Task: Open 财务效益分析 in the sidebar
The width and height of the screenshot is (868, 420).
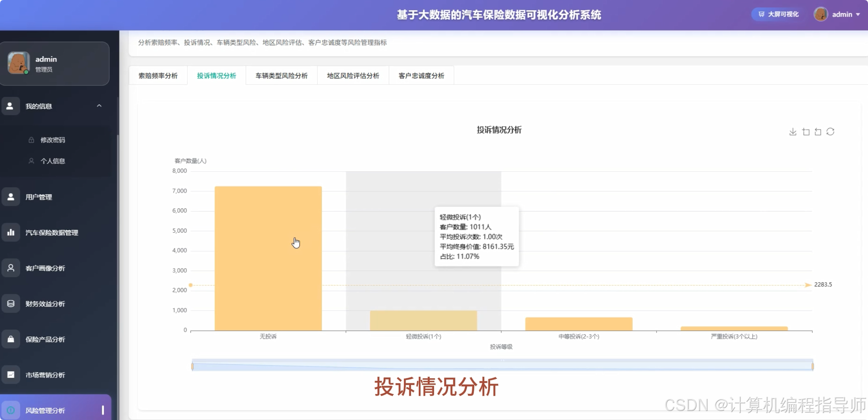Action: coord(44,304)
